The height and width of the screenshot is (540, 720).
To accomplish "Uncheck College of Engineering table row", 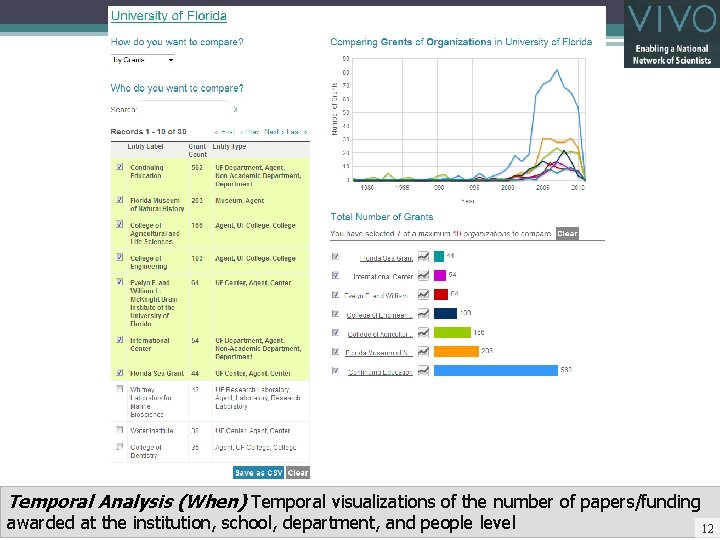I will (120, 257).
